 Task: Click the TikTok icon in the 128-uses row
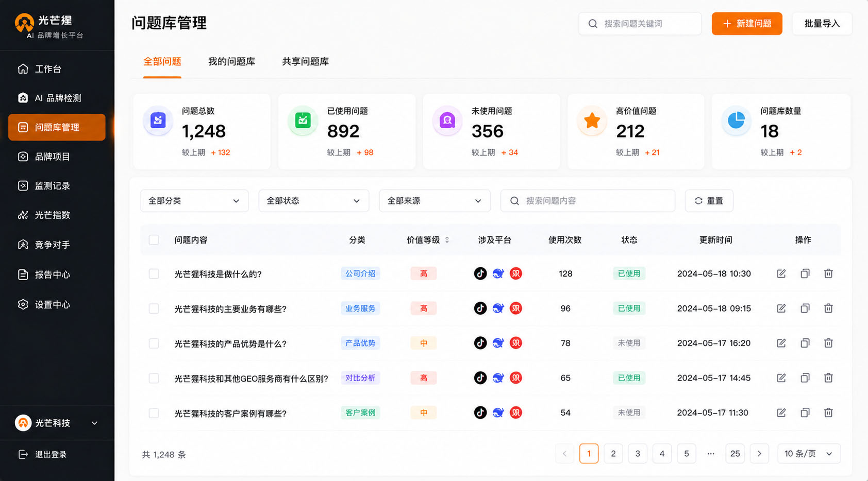tap(480, 273)
